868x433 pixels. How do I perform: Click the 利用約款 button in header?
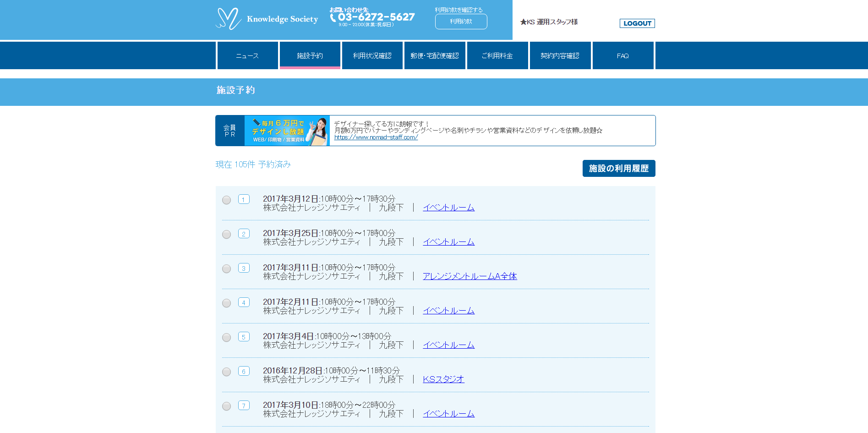coord(461,22)
